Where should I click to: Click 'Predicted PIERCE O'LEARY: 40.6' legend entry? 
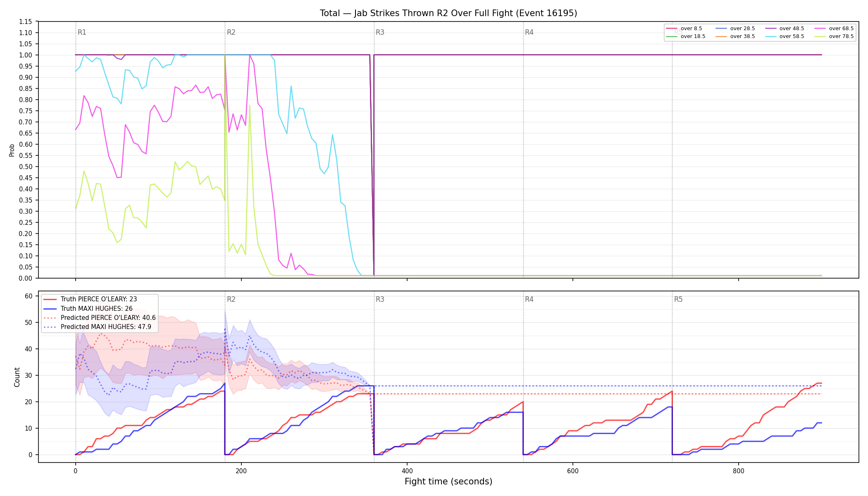click(x=100, y=317)
